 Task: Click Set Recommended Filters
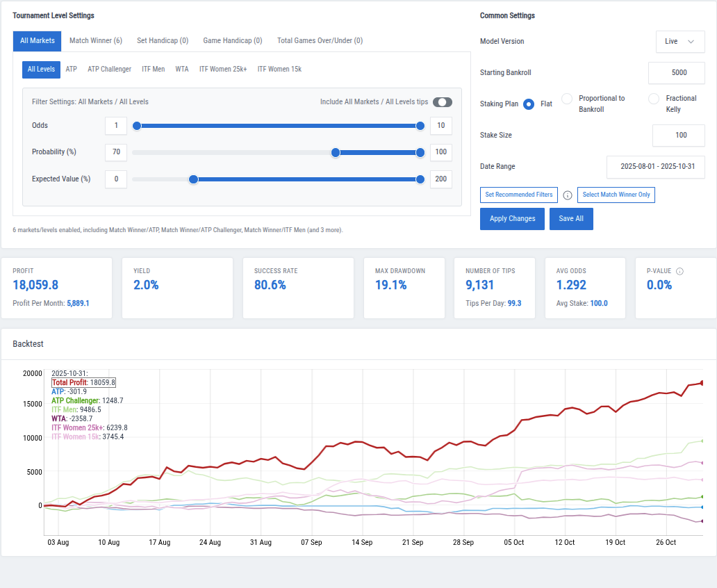point(518,195)
